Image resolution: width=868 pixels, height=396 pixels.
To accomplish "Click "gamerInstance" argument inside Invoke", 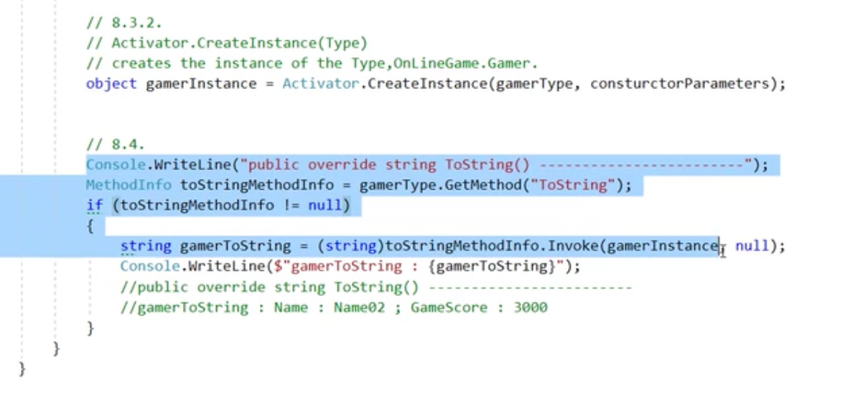I will pos(662,246).
